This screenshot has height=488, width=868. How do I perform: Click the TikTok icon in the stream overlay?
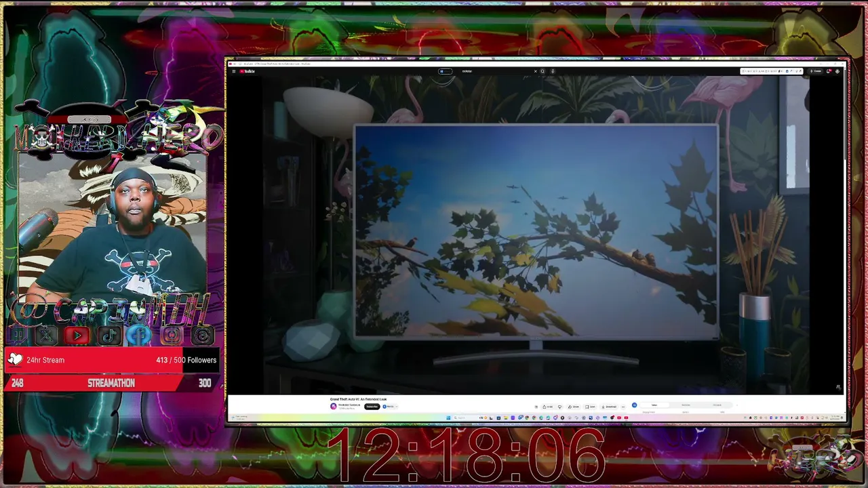tap(108, 335)
